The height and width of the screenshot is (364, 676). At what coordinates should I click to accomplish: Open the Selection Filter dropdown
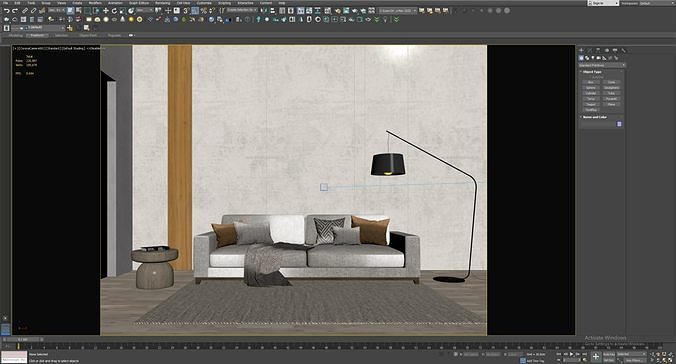click(56, 10)
